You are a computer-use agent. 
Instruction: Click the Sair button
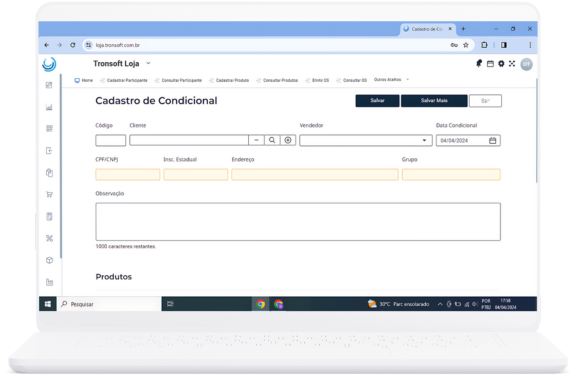[485, 101]
